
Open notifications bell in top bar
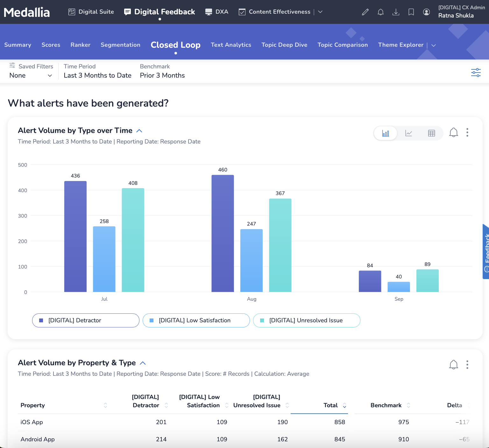(380, 12)
